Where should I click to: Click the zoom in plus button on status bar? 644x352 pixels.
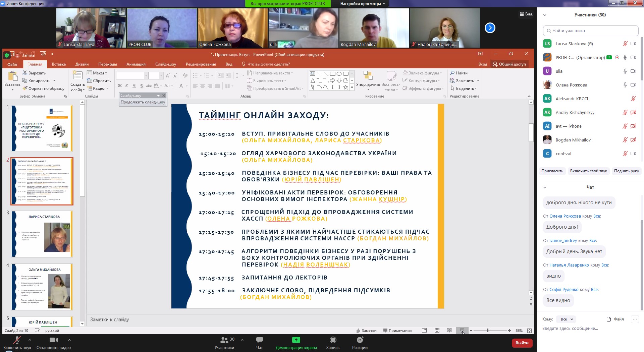point(509,331)
